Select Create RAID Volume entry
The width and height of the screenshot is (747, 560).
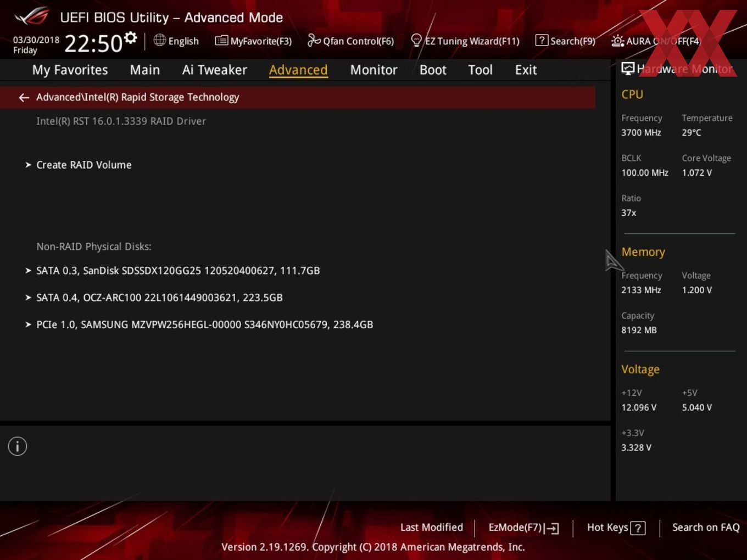(x=84, y=165)
